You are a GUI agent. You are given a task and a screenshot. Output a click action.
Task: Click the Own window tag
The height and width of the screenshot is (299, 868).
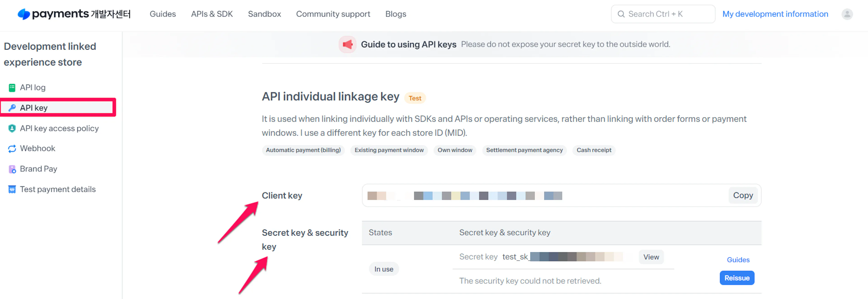click(x=455, y=150)
